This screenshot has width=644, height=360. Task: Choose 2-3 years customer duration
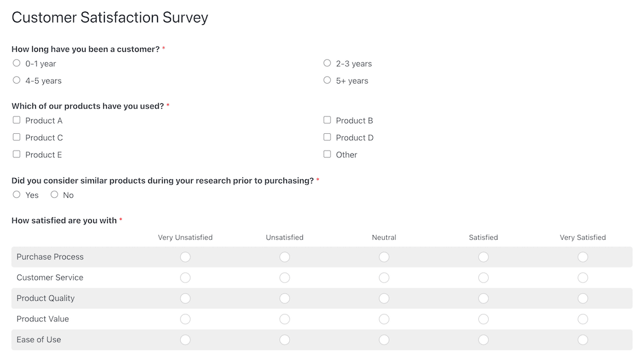point(327,63)
